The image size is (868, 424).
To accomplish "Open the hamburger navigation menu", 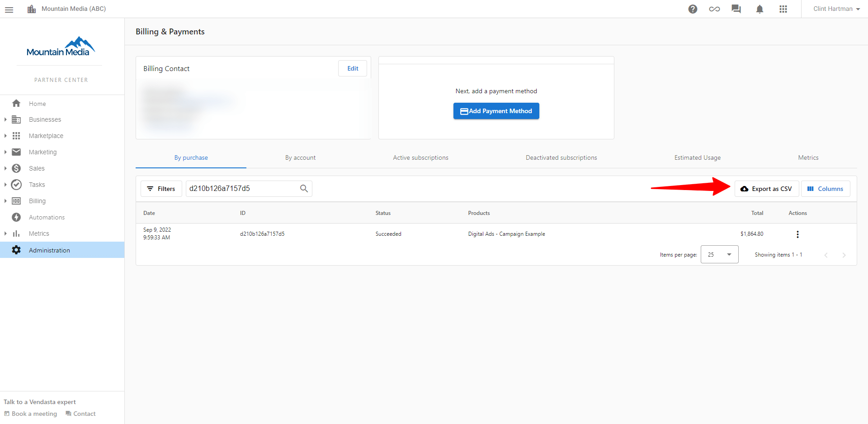I will tap(9, 9).
